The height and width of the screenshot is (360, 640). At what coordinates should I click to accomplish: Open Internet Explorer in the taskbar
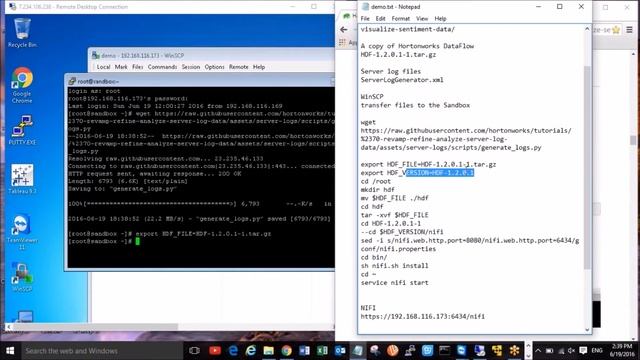tap(251, 351)
